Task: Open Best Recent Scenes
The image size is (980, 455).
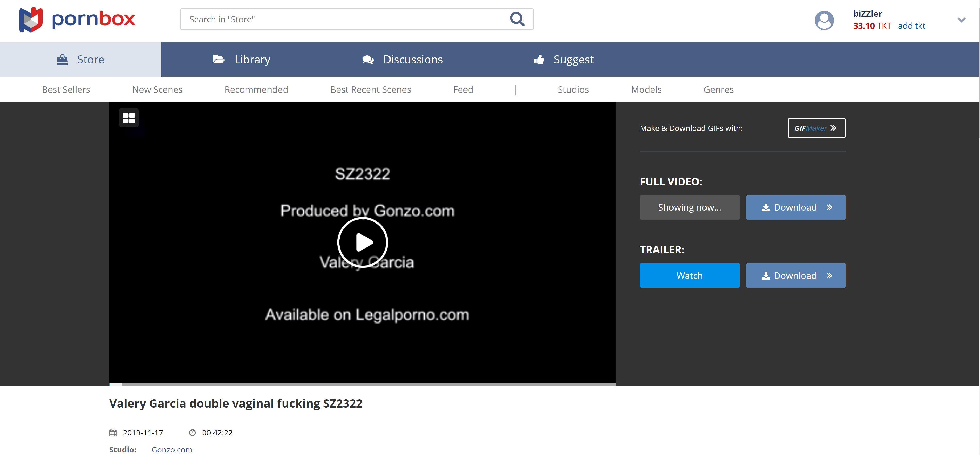Action: pos(371,89)
